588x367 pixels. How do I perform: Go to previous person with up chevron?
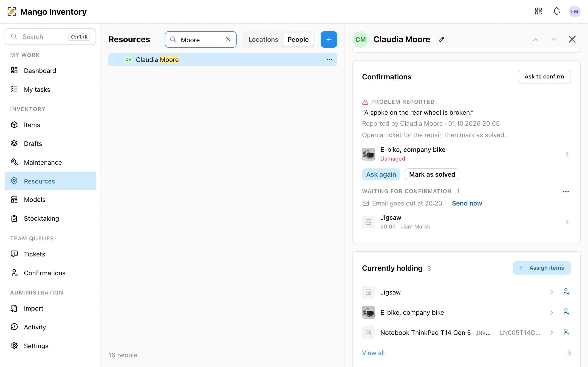point(536,39)
